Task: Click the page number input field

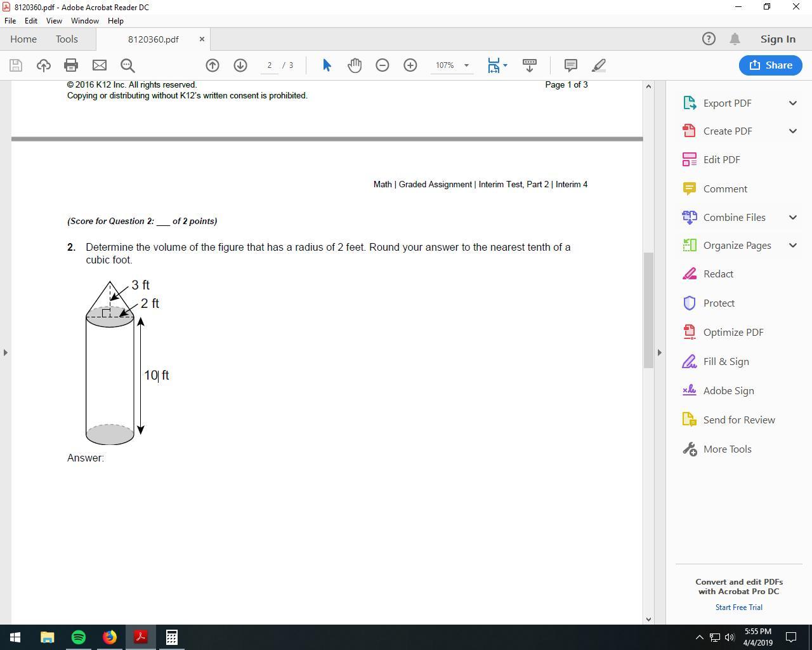Action: click(x=270, y=65)
